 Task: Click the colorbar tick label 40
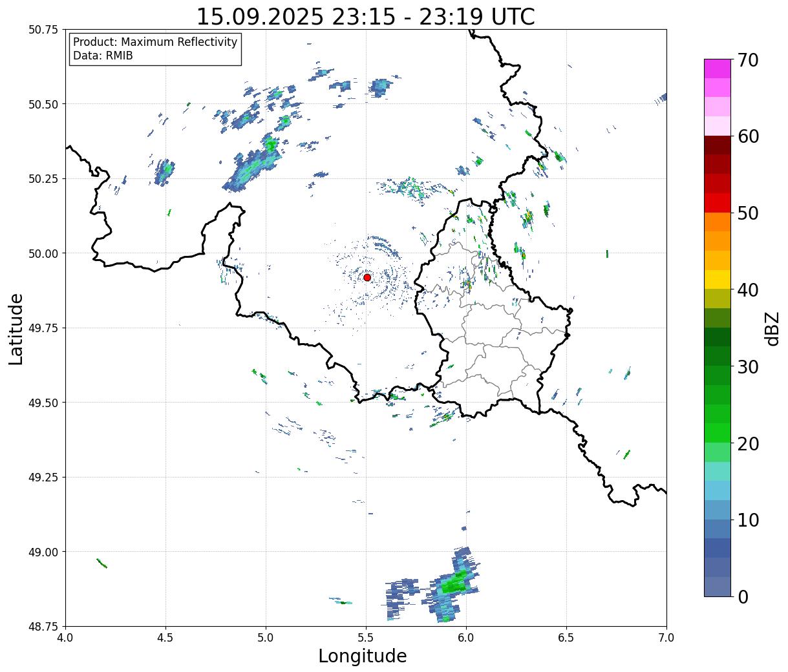(748, 290)
